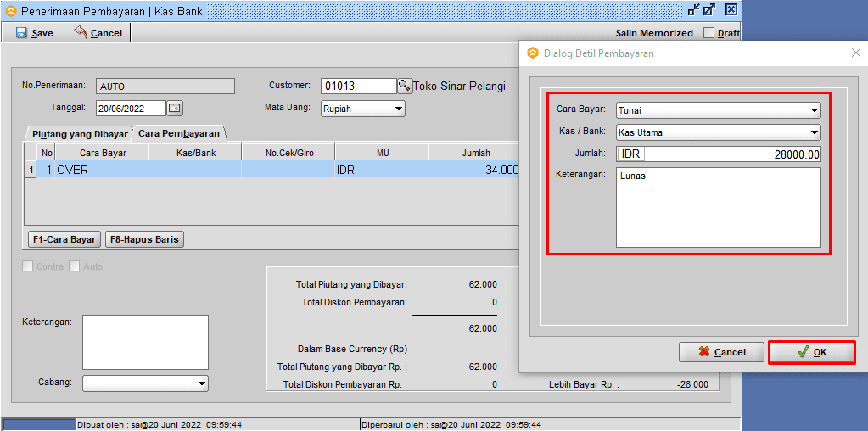Close the Dialog Detil Pembayaran dialog

(x=855, y=53)
